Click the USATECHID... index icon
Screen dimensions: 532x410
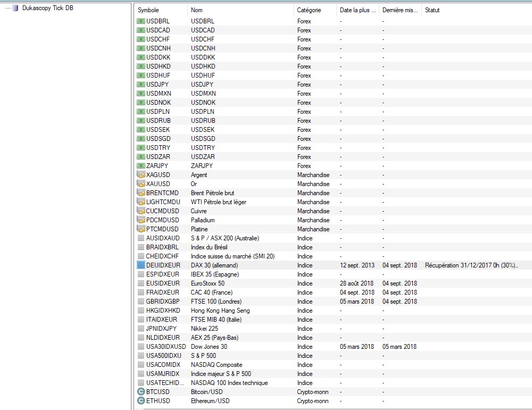point(141,382)
